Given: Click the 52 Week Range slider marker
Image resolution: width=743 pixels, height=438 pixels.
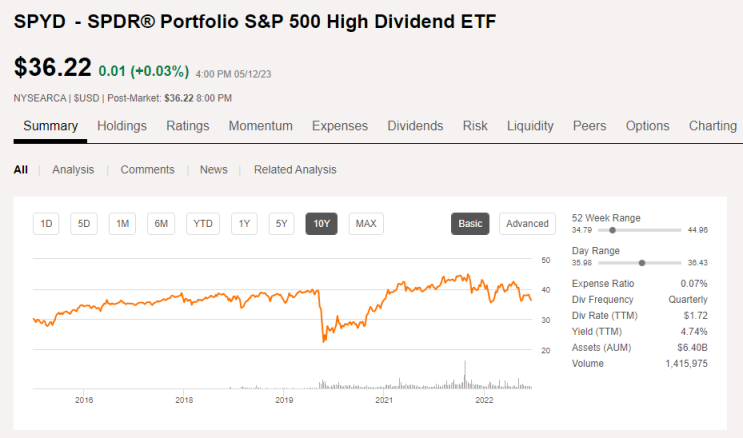Looking at the screenshot, I should [x=612, y=230].
